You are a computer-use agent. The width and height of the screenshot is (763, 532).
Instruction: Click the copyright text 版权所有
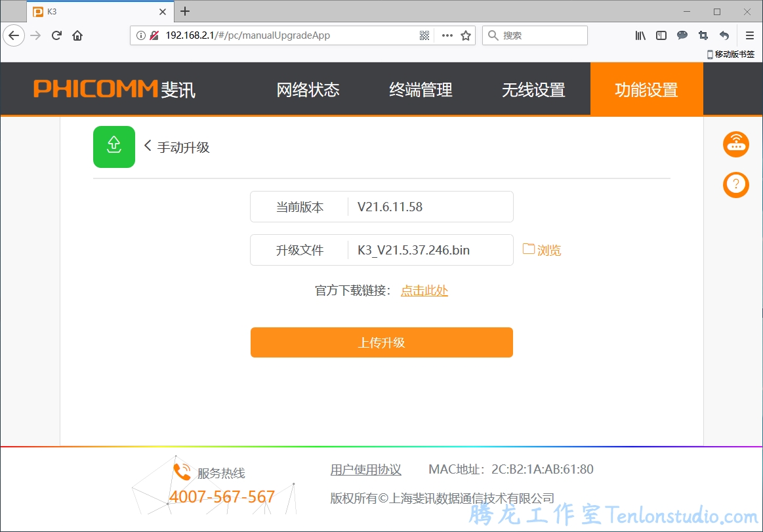(x=354, y=499)
